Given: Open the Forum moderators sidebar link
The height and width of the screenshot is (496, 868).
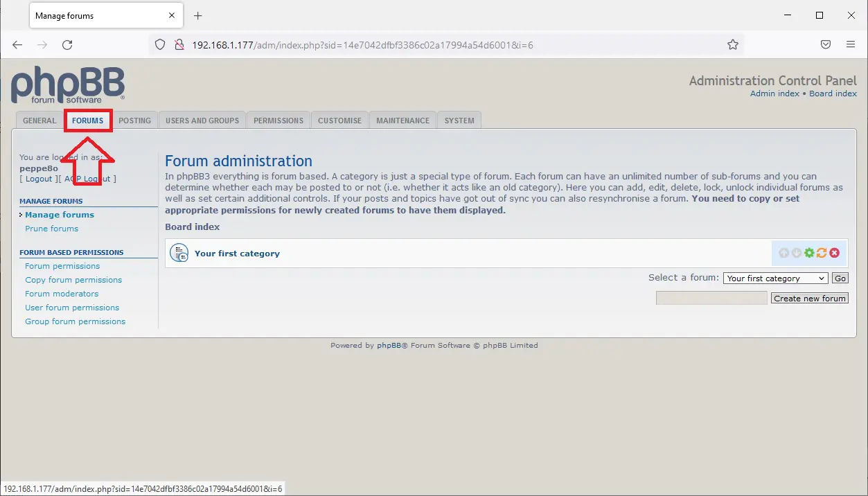Looking at the screenshot, I should pos(62,294).
